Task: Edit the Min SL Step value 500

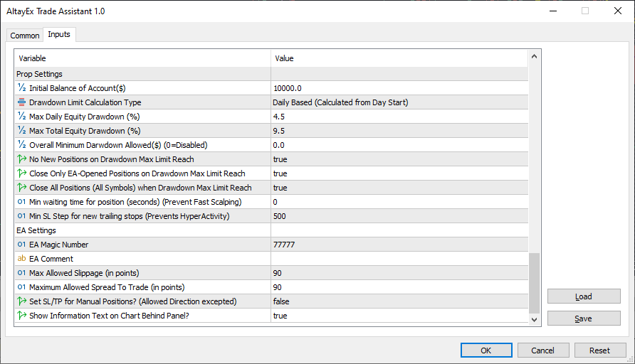Action: point(399,216)
